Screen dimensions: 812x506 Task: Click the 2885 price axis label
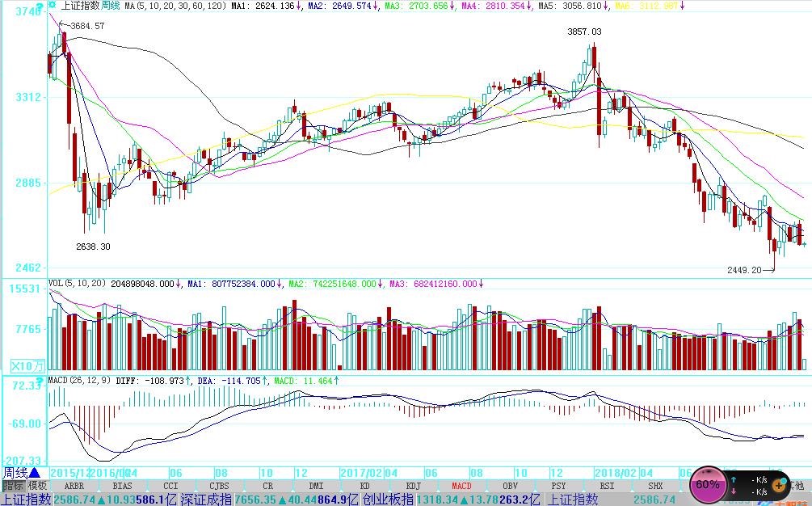click(x=28, y=183)
